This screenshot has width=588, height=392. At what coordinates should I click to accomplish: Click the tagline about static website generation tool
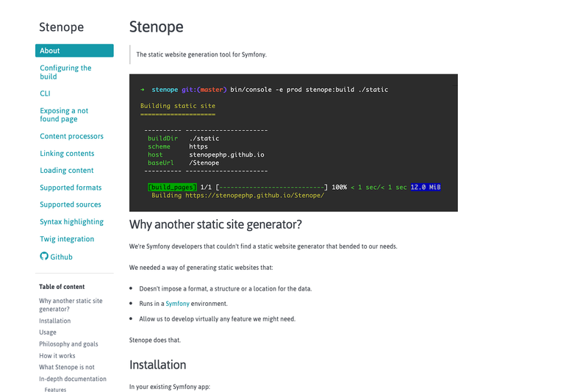[201, 54]
